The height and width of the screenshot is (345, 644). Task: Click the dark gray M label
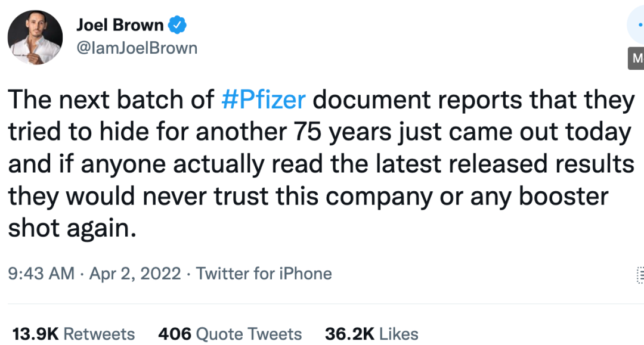click(x=637, y=58)
